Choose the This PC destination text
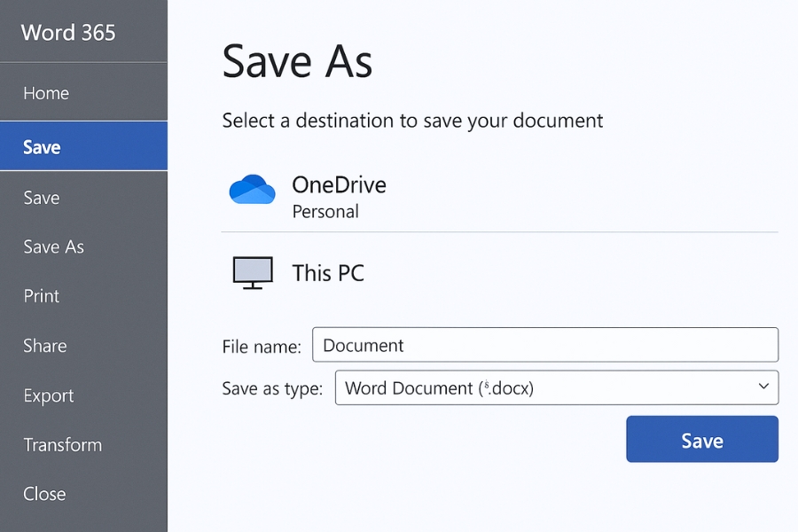The height and width of the screenshot is (532, 798). [328, 272]
